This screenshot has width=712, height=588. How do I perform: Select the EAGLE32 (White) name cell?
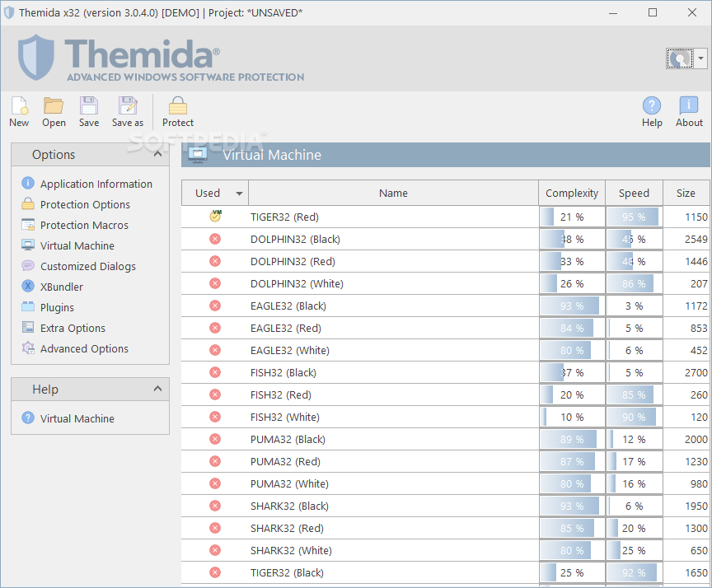(393, 350)
